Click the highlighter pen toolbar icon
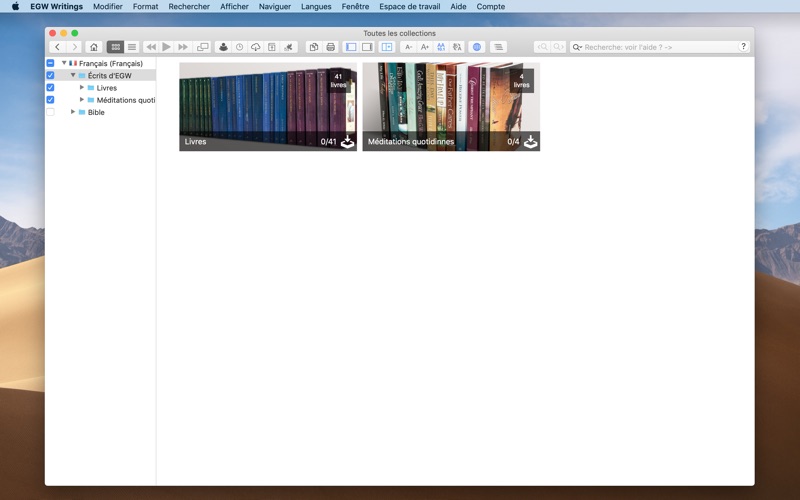The width and height of the screenshot is (800, 500). [288, 47]
